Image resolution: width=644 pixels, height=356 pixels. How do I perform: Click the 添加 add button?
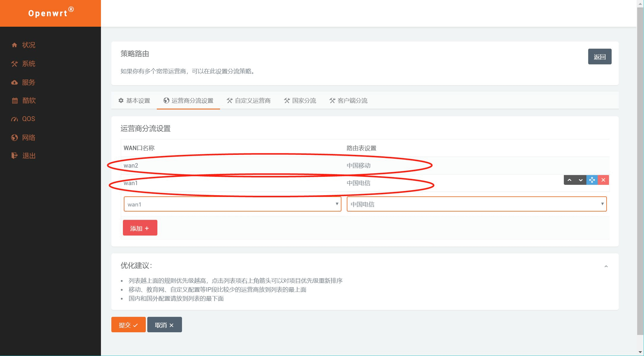click(140, 228)
